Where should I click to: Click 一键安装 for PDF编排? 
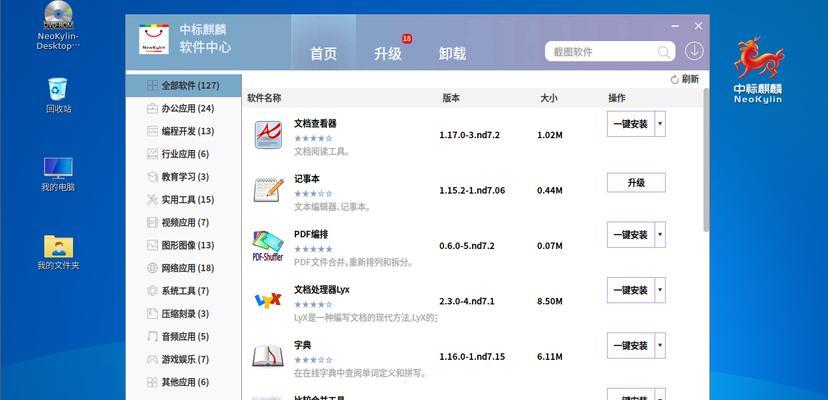[631, 235]
